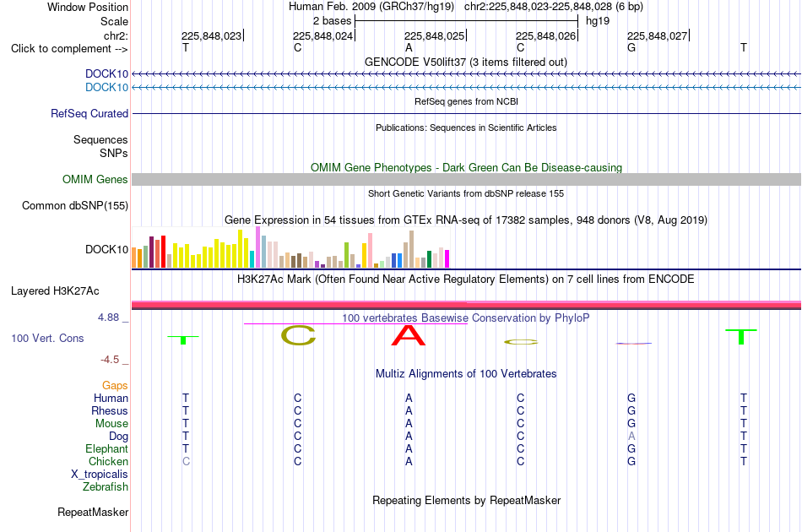Click the faded A base in the Dog row
The width and height of the screenshot is (802, 532).
coord(631,437)
